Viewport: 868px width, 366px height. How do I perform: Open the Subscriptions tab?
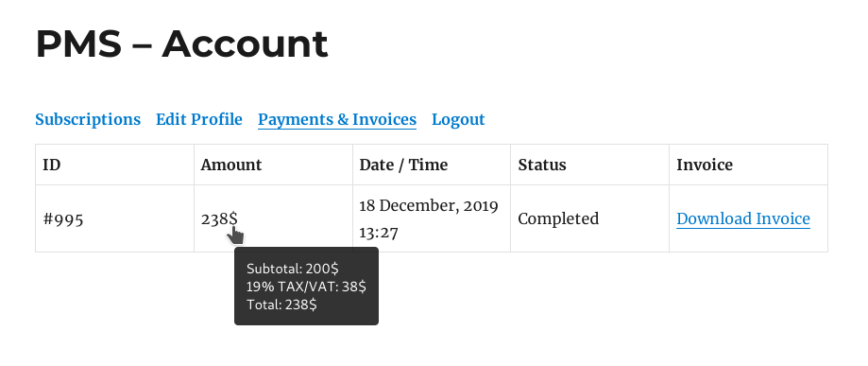(x=88, y=120)
